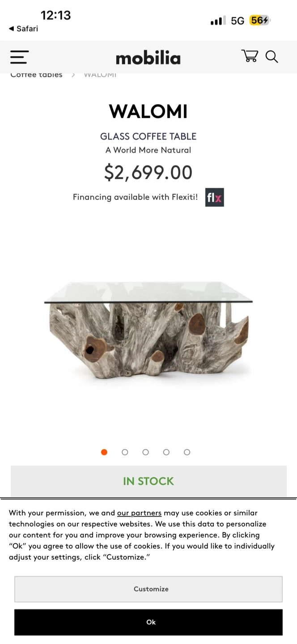Go back to the Safari app

tap(23, 29)
